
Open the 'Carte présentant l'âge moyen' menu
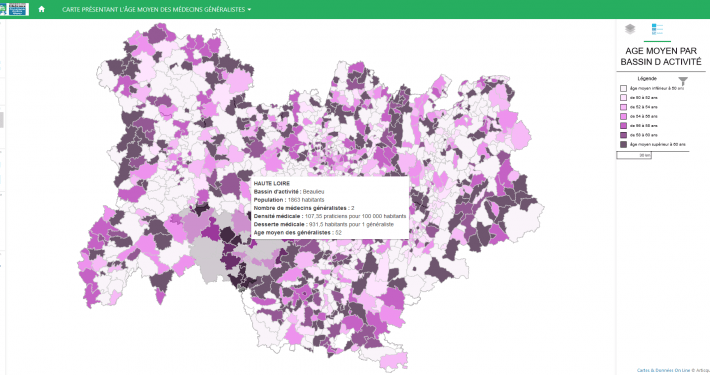(154, 10)
